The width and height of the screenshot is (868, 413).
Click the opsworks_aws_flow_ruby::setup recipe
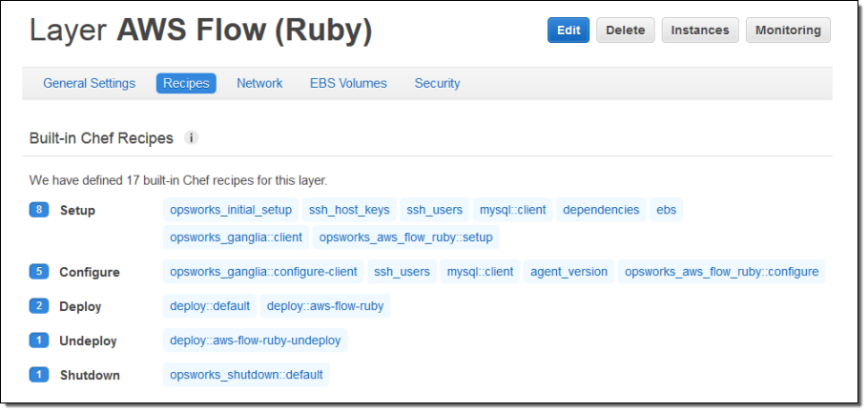click(x=406, y=237)
